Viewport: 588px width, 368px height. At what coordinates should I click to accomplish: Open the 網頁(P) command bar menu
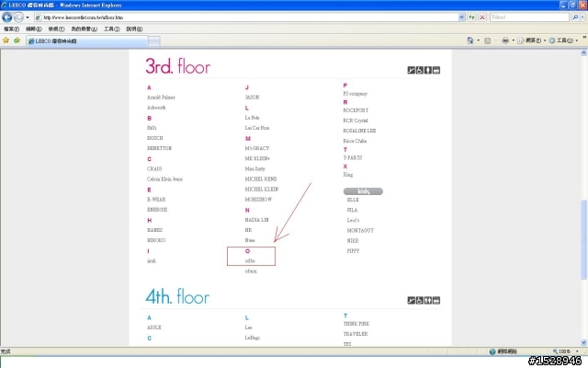click(x=531, y=40)
